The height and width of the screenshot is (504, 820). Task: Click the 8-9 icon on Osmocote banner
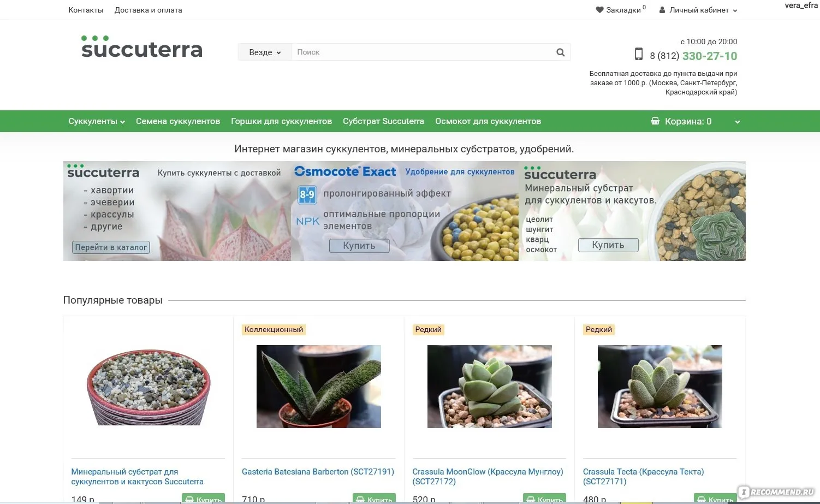(x=307, y=194)
